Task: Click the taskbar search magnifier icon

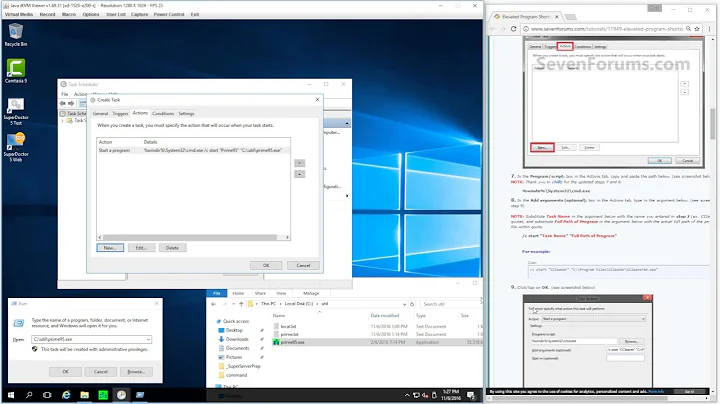Action: click(29, 395)
